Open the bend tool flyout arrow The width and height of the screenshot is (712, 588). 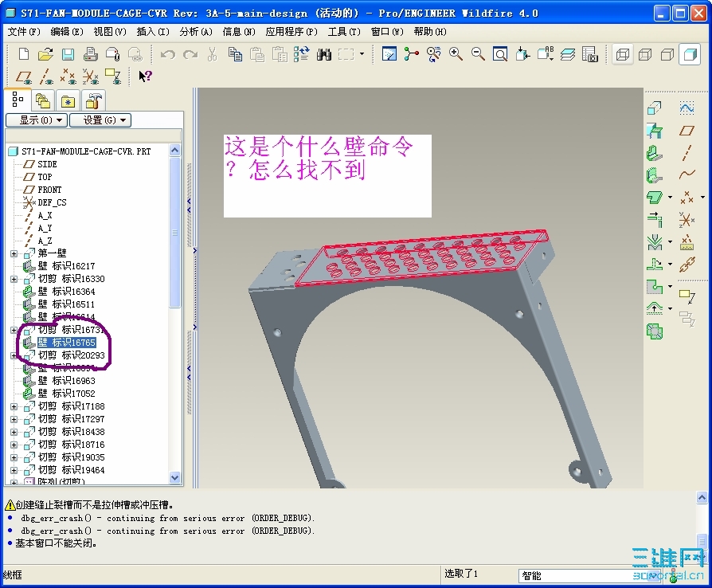point(671,241)
